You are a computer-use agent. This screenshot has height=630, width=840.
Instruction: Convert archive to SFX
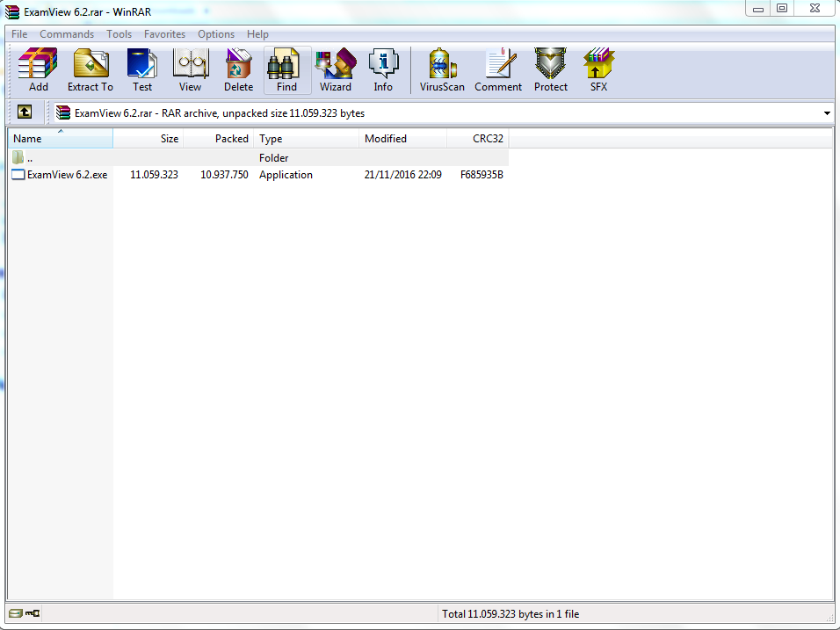click(599, 70)
